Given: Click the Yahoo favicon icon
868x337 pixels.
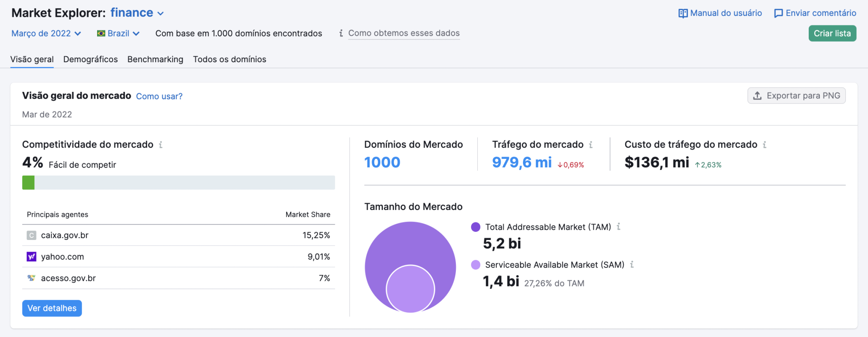Looking at the screenshot, I should pos(31,257).
